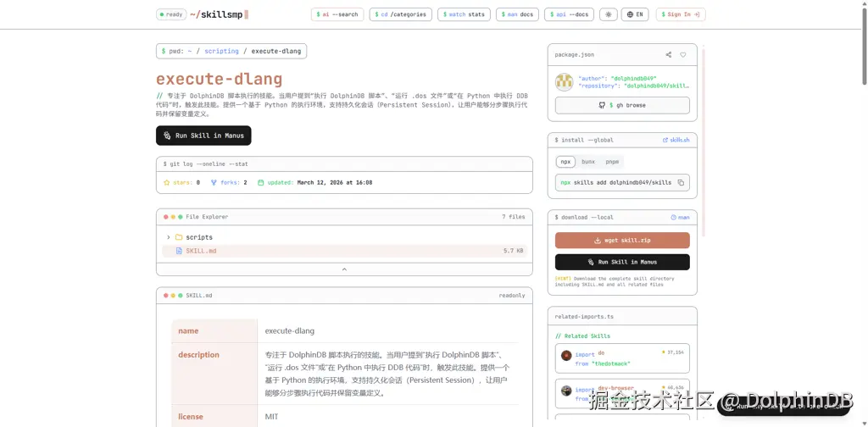Viewport: 868px width, 427px height.
Task: Open the related skill "do" from thedotmack
Action: click(x=622, y=358)
